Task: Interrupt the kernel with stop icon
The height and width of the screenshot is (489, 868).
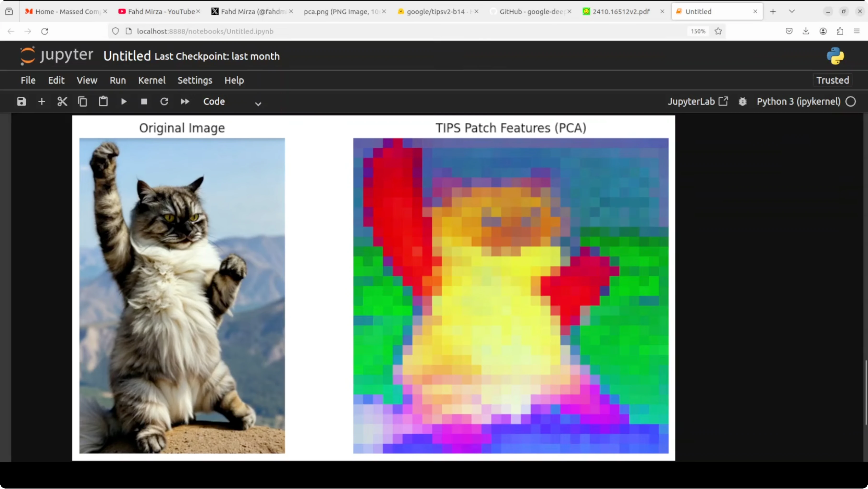Action: click(144, 101)
